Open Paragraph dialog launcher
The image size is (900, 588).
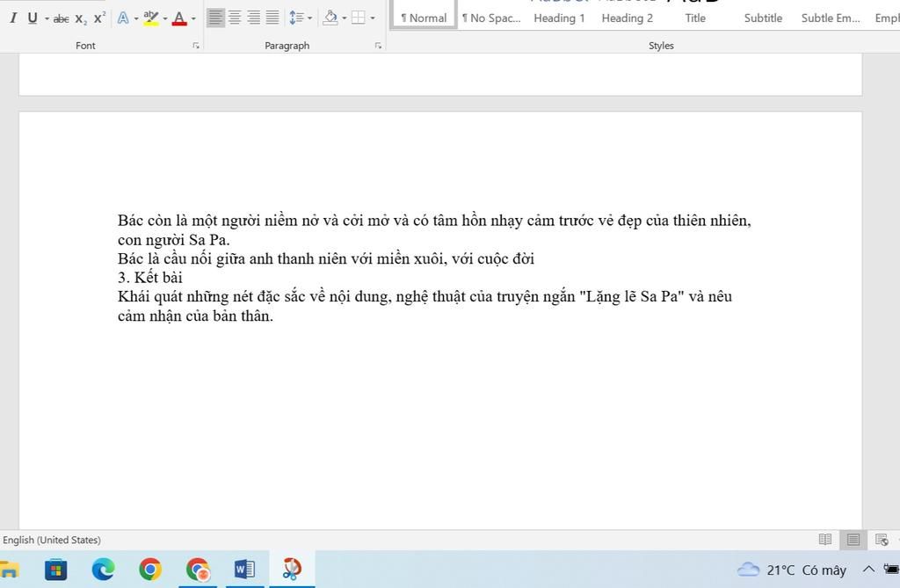pyautogui.click(x=378, y=46)
